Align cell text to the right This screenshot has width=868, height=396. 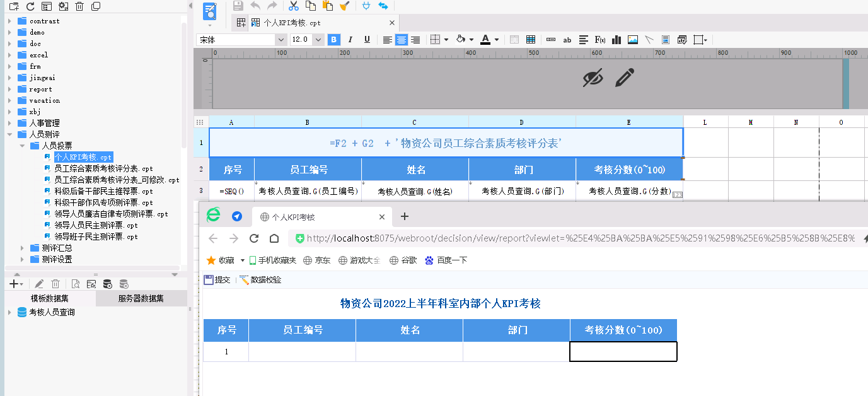coord(415,40)
